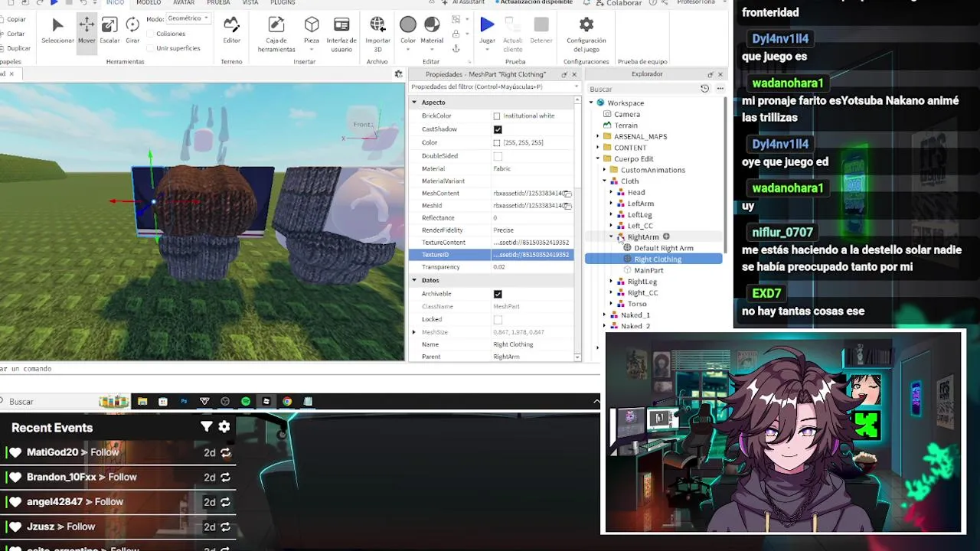The image size is (980, 551).
Task: Select Camera in Explorer
Action: pos(627,114)
